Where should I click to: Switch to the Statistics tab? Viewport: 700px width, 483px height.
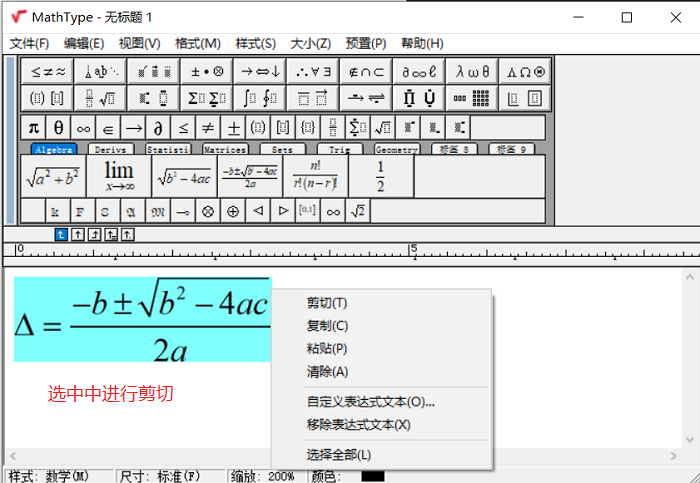(168, 150)
